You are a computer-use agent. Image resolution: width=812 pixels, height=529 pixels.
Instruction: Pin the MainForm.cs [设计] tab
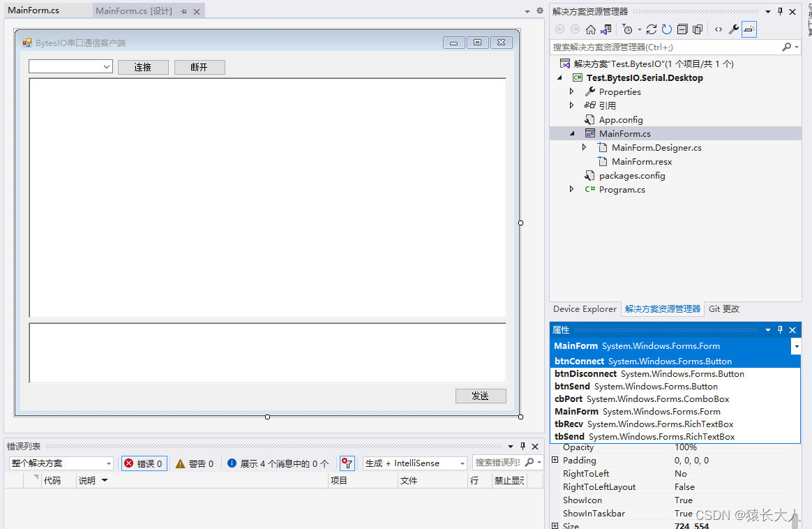pyautogui.click(x=184, y=11)
